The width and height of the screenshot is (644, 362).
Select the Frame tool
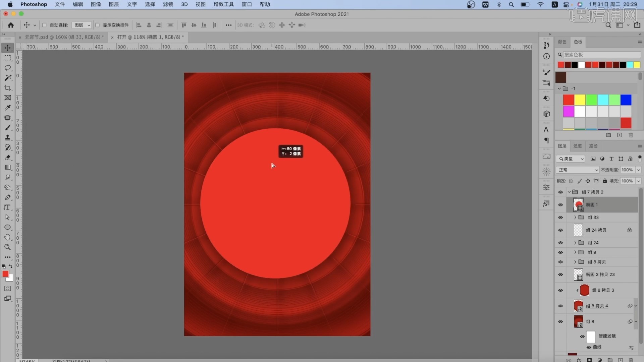click(x=7, y=98)
